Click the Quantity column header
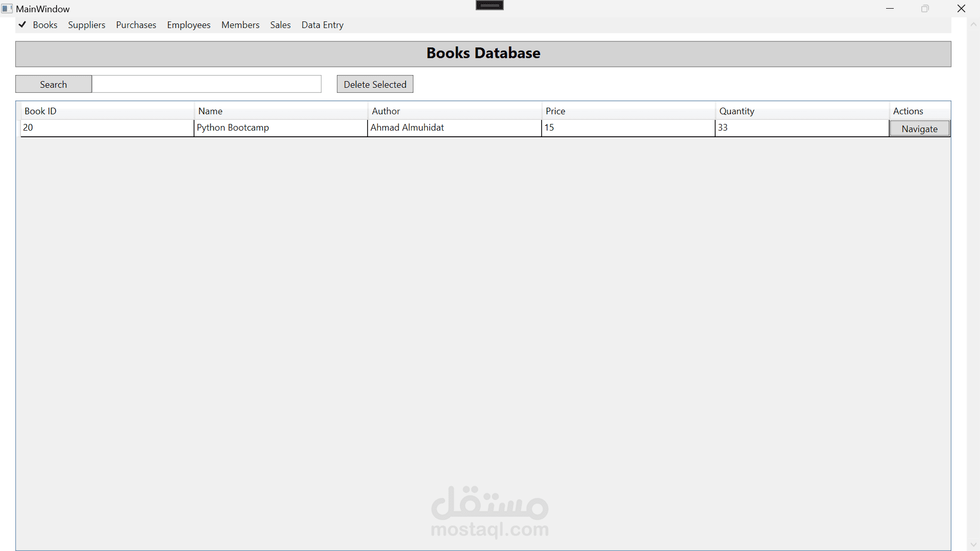This screenshot has width=980, height=551. pos(801,111)
